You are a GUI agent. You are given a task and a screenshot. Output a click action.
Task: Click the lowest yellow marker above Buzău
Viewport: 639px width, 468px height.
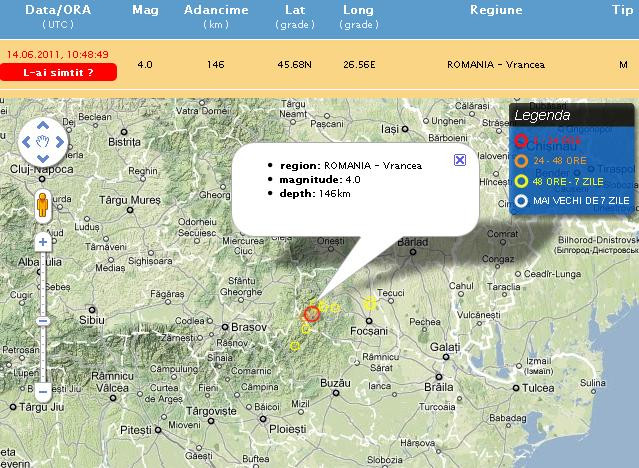(295, 346)
